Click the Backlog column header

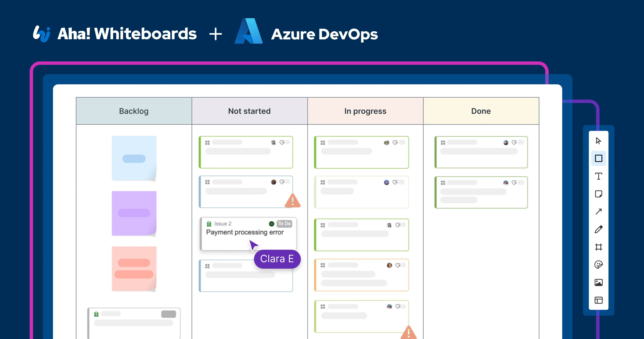click(x=134, y=111)
